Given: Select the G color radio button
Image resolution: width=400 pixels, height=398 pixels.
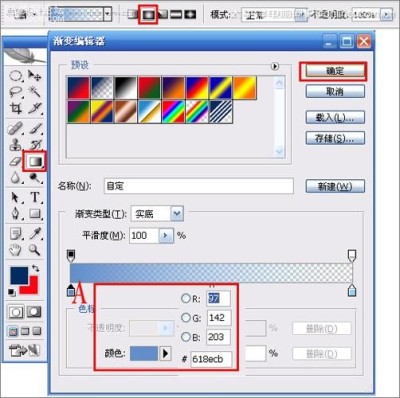Looking at the screenshot, I should 186,318.
